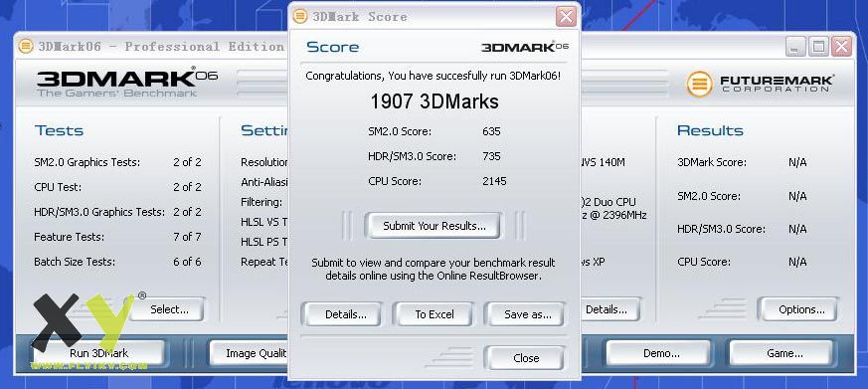Click HDR/SM3.0 Graphics Tests label
This screenshot has width=868, height=389.
click(x=99, y=212)
